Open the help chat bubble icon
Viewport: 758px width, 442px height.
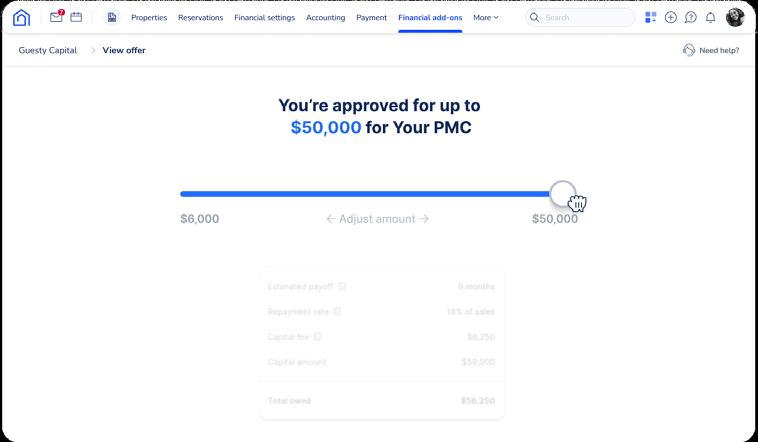691,17
